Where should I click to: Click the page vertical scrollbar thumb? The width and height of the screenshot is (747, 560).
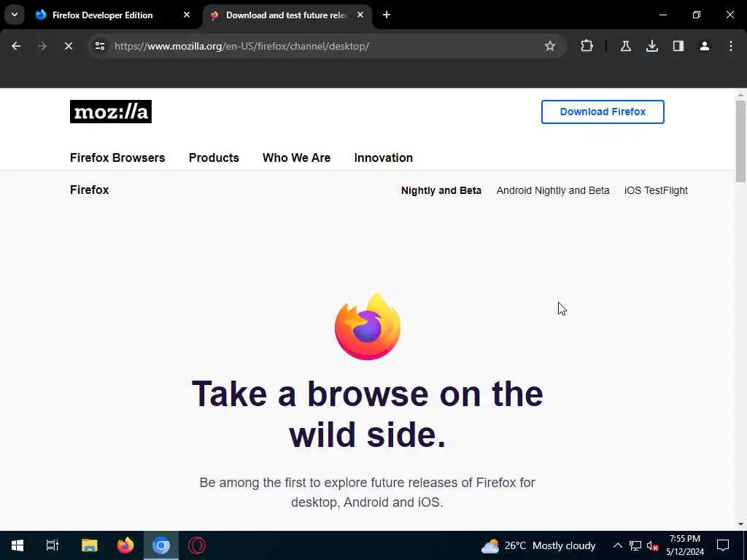tap(740, 141)
